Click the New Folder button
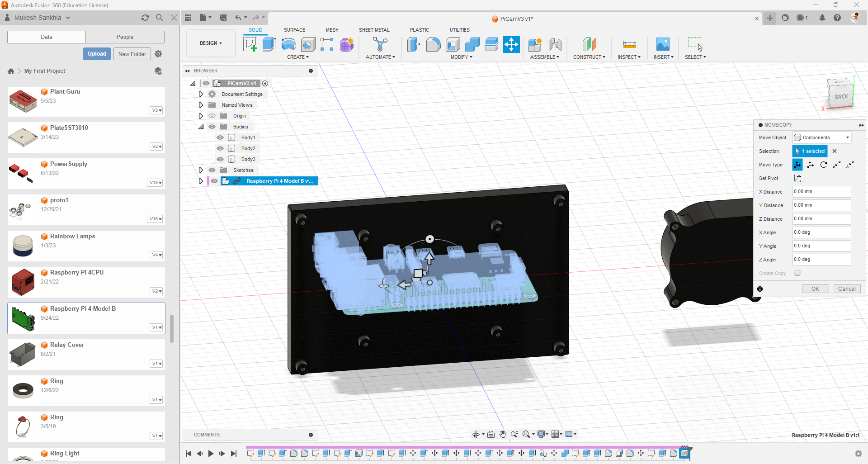 tap(132, 54)
